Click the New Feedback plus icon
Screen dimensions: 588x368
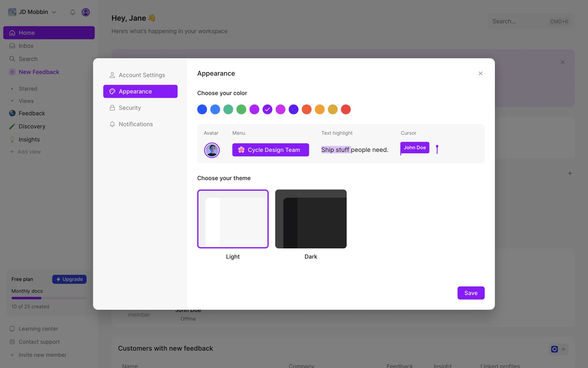coord(12,72)
